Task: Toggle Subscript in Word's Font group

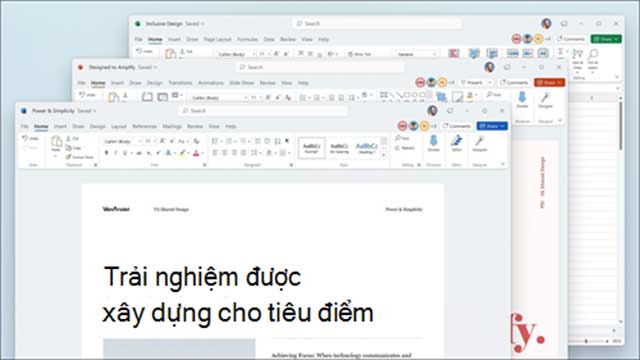Action: (149, 153)
